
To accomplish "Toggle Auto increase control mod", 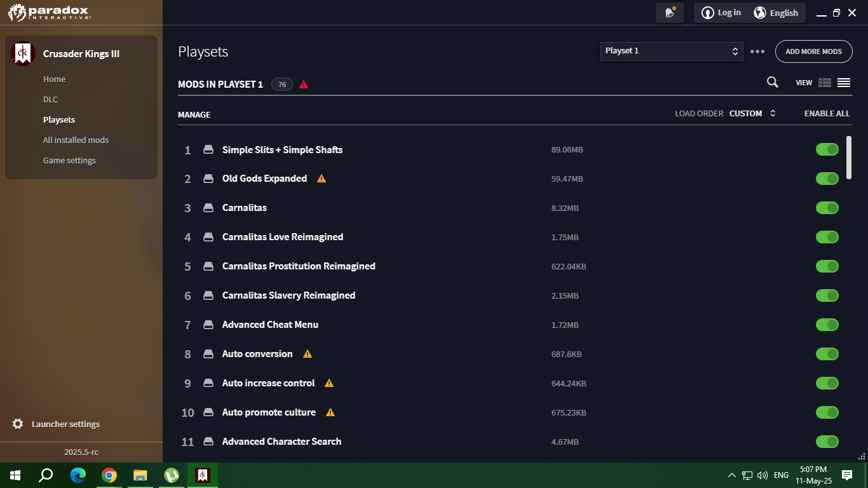I will point(827,383).
